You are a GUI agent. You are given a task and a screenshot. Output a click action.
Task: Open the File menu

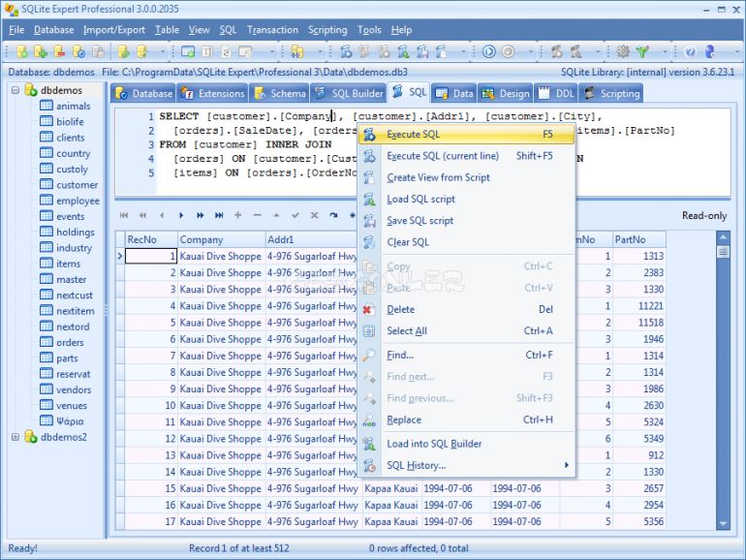[x=16, y=30]
